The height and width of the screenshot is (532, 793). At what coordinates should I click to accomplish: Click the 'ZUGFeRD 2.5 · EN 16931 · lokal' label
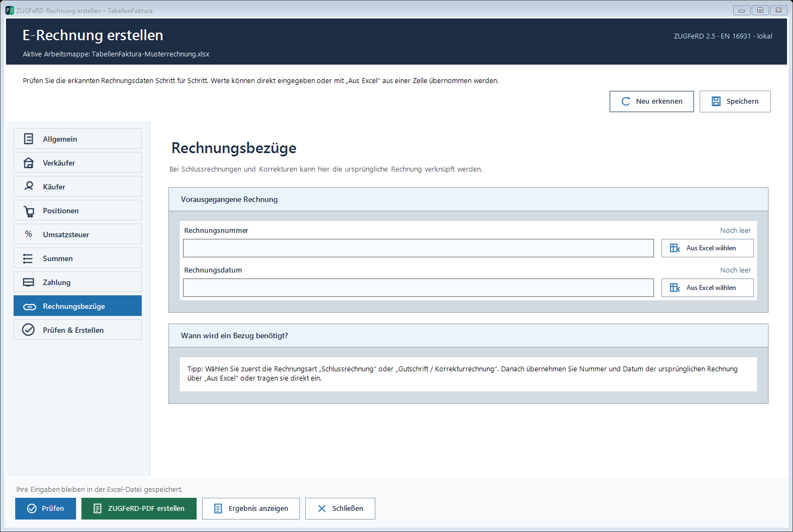(723, 36)
